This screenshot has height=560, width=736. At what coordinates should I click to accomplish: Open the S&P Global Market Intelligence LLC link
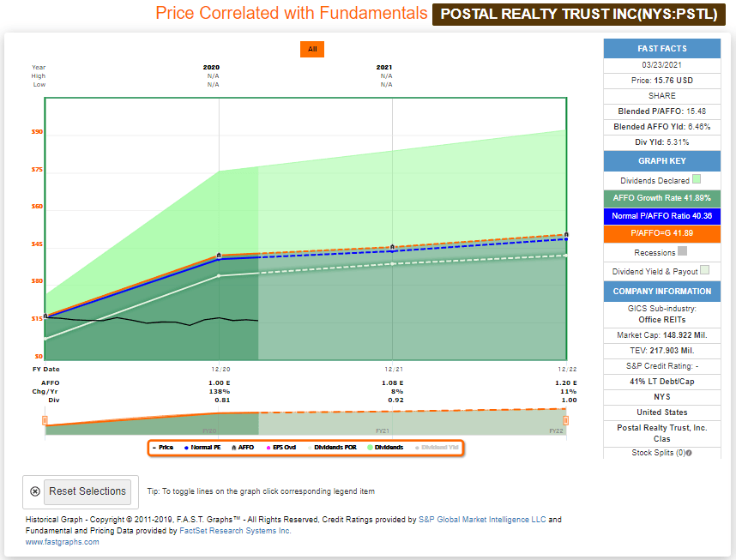click(482, 520)
